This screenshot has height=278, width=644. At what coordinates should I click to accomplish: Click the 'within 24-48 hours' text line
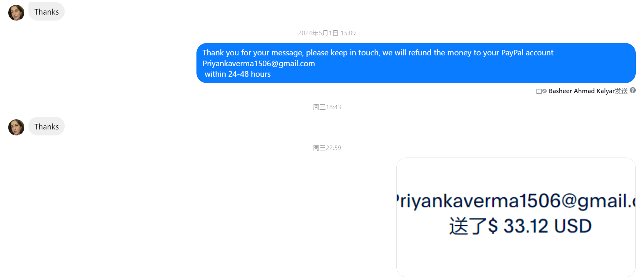pyautogui.click(x=238, y=74)
